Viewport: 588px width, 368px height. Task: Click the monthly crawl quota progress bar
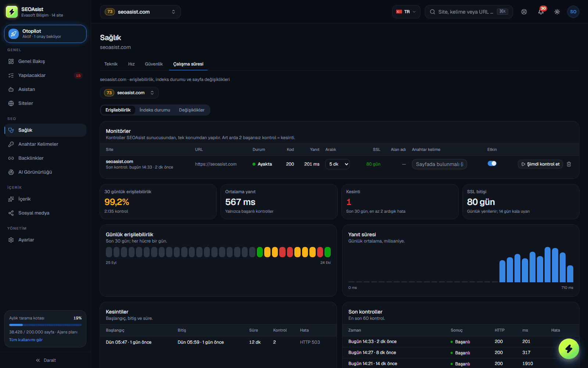pyautogui.click(x=45, y=325)
